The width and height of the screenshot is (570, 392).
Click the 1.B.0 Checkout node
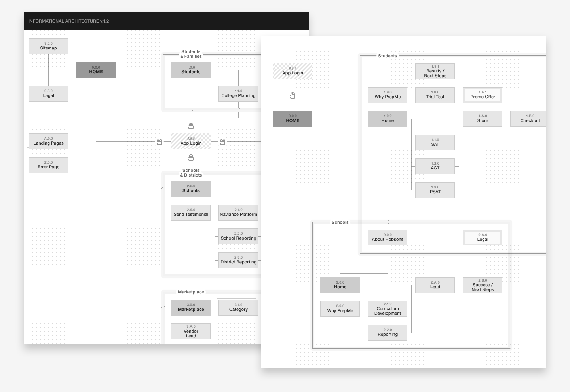click(x=529, y=119)
